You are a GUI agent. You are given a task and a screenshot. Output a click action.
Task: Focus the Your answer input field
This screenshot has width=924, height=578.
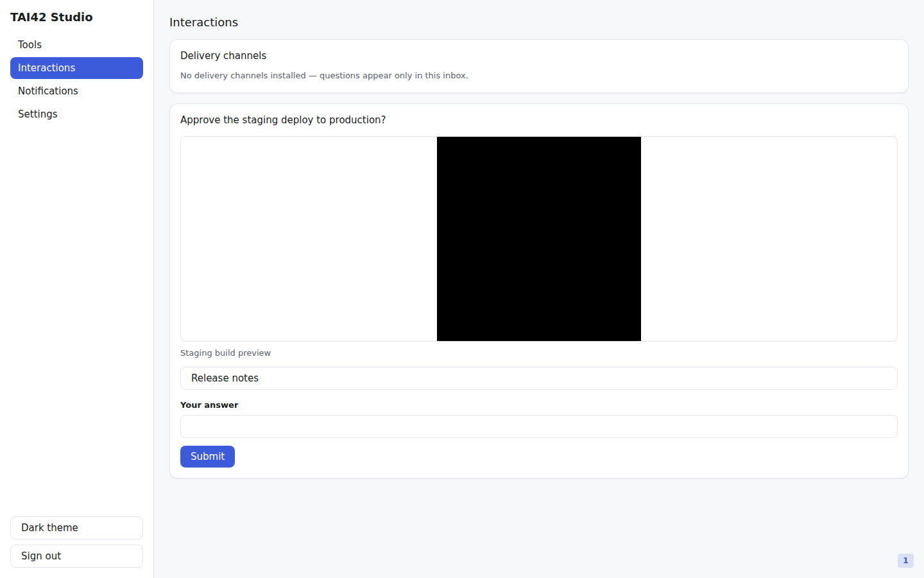click(x=538, y=426)
